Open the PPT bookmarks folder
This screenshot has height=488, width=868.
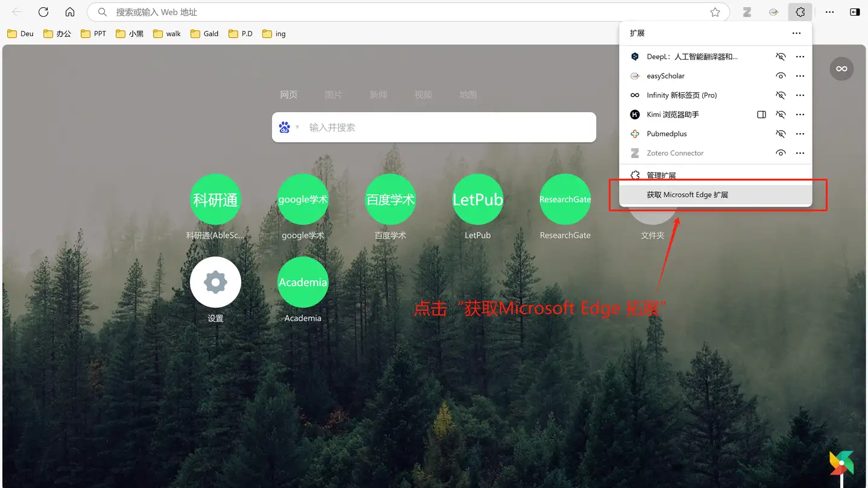coord(93,34)
